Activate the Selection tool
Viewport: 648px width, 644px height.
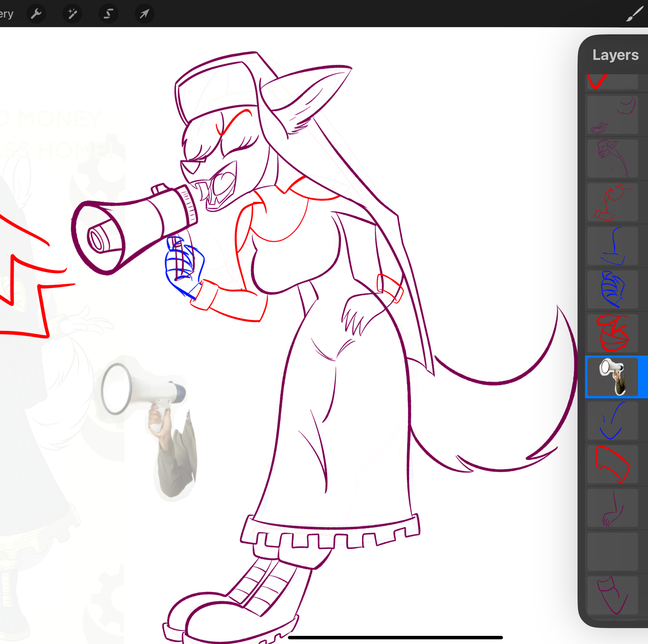(108, 14)
